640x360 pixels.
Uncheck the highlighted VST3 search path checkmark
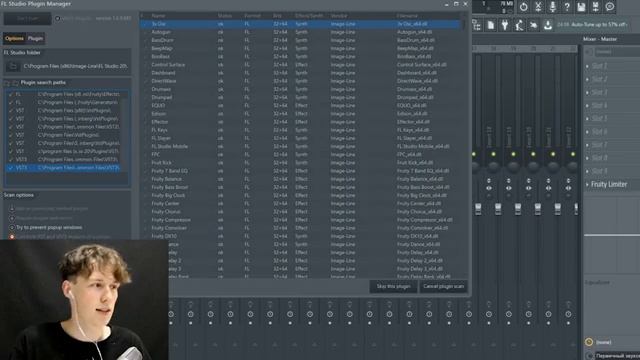pyautogui.click(x=11, y=168)
